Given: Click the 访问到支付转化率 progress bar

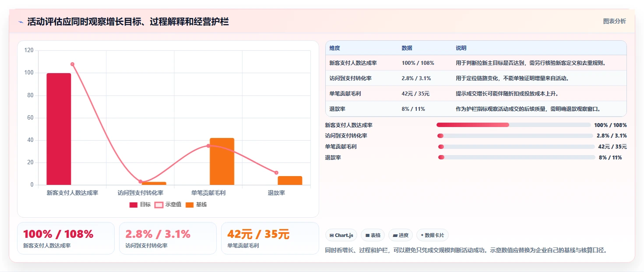Looking at the screenshot, I should [514, 136].
